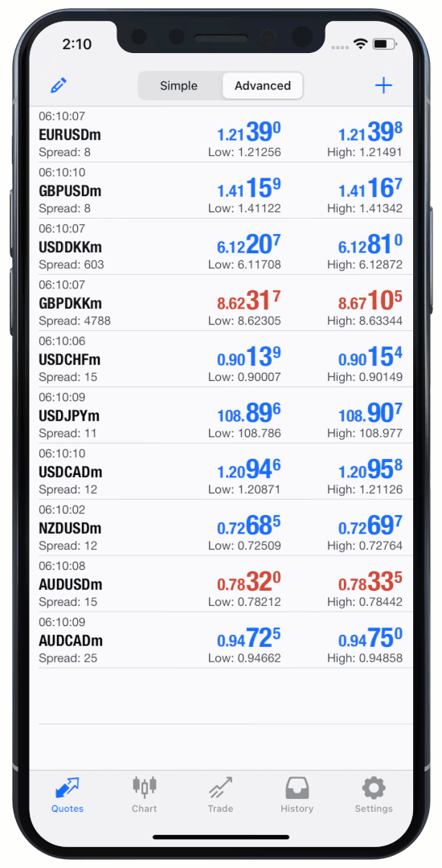Tap the pencil edit icon
442x868 pixels.
point(58,85)
